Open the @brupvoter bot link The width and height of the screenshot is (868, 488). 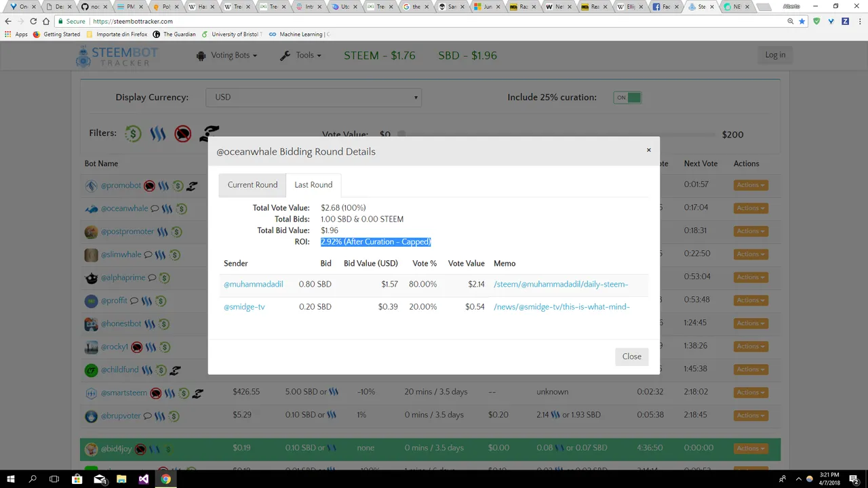(121, 416)
